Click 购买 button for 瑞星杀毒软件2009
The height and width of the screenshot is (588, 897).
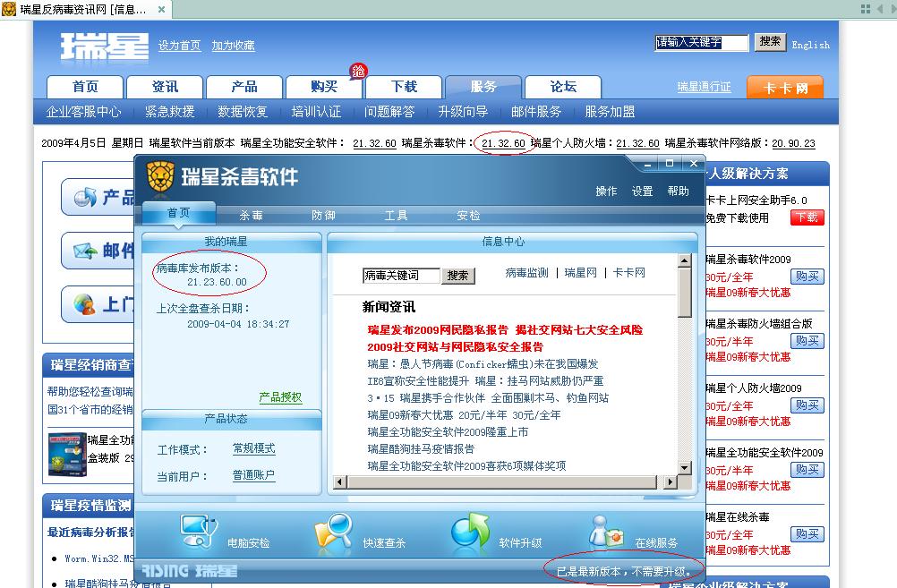807,277
